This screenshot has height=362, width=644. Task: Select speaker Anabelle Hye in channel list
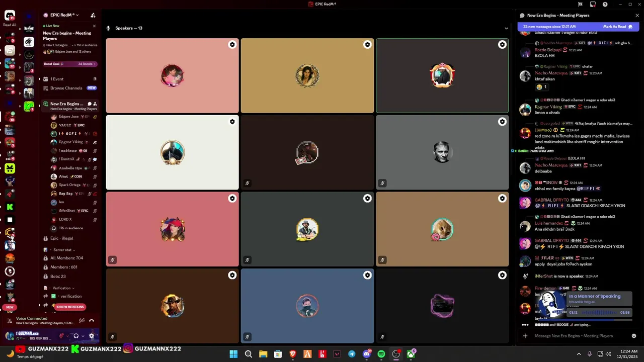(73, 168)
